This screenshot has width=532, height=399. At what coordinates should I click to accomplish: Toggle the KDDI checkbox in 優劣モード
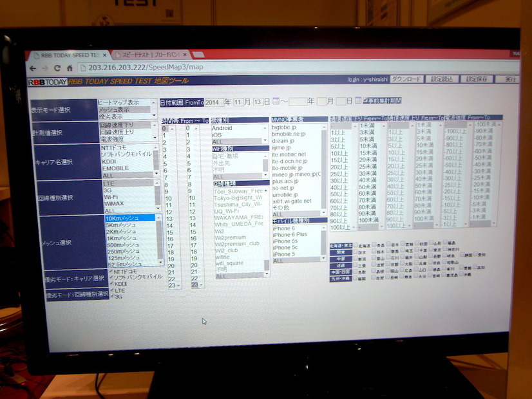[111, 284]
